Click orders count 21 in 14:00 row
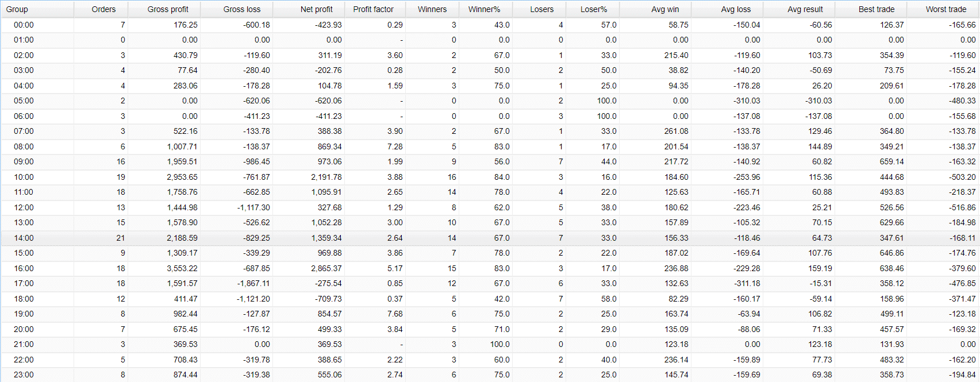980x382 pixels. point(120,238)
